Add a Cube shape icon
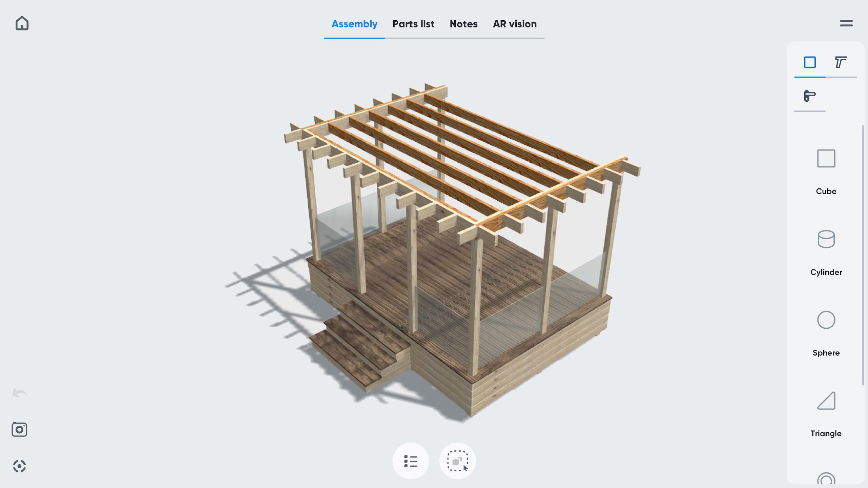The width and height of the screenshot is (868, 488). 826,158
